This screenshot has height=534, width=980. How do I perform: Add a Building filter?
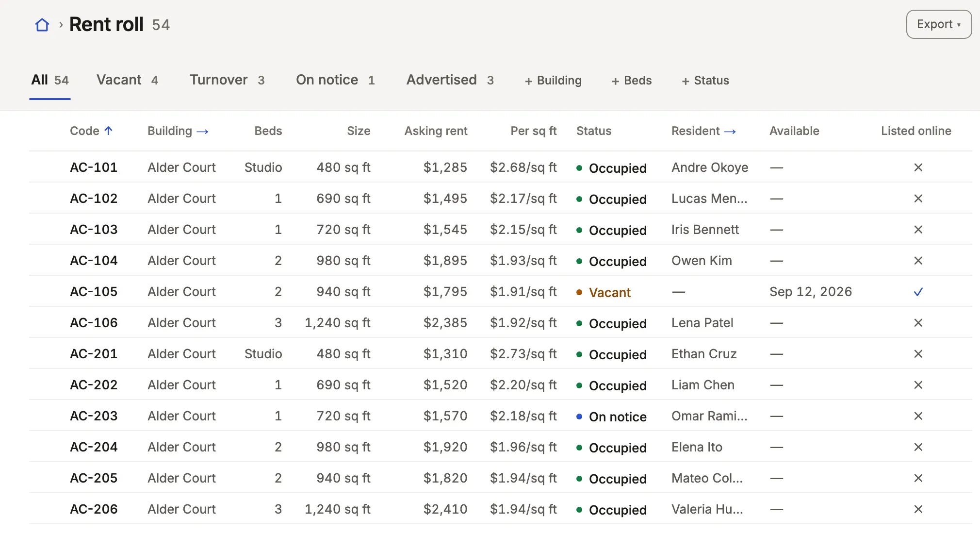tap(553, 81)
